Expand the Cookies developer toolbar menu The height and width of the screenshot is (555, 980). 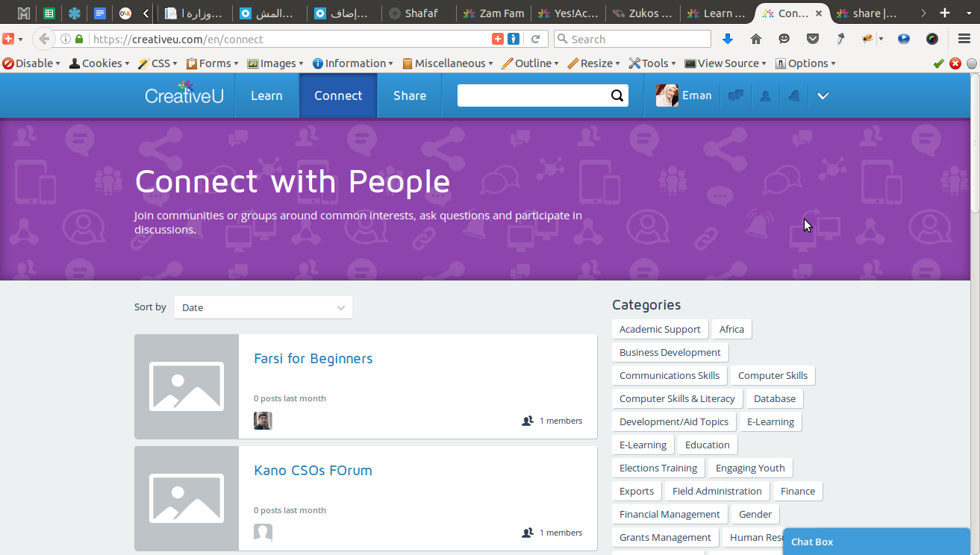(99, 63)
